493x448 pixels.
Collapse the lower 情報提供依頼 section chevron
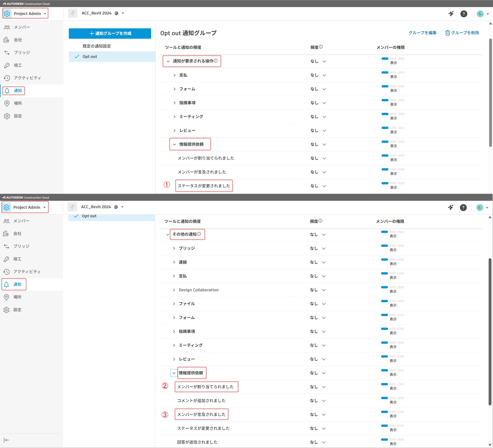[x=174, y=373]
